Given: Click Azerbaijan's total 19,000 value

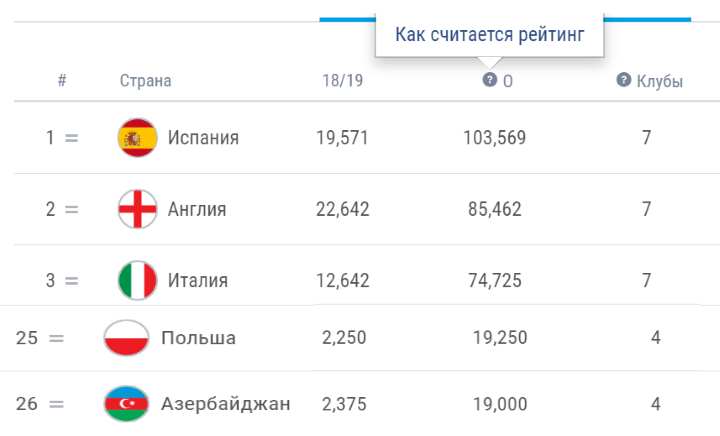Looking at the screenshot, I should pos(500,404).
